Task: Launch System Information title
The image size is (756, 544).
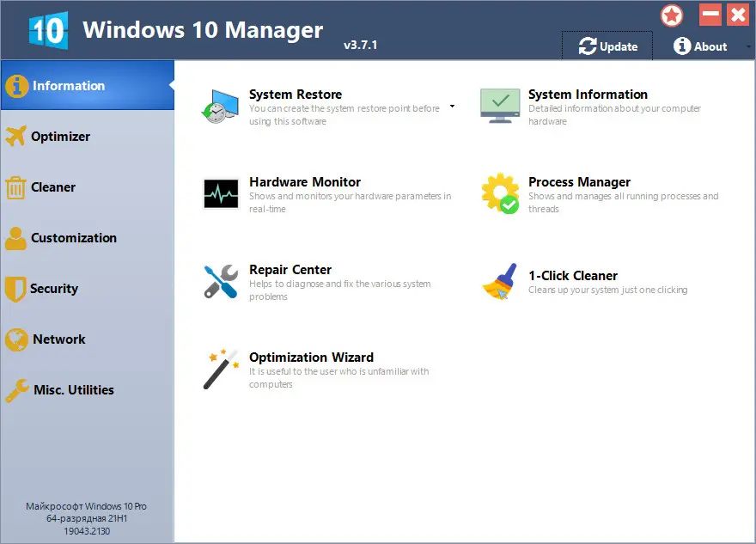Action: (x=588, y=94)
